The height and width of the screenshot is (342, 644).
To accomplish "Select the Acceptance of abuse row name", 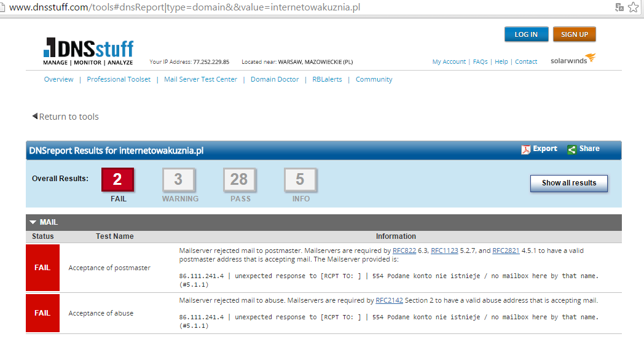I will pyautogui.click(x=101, y=313).
